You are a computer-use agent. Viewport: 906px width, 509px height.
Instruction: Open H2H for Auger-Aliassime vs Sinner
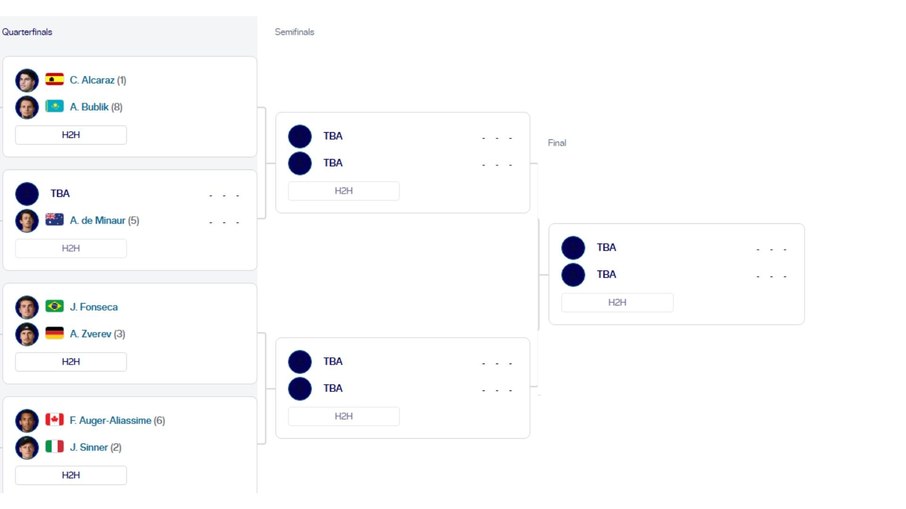tap(71, 475)
